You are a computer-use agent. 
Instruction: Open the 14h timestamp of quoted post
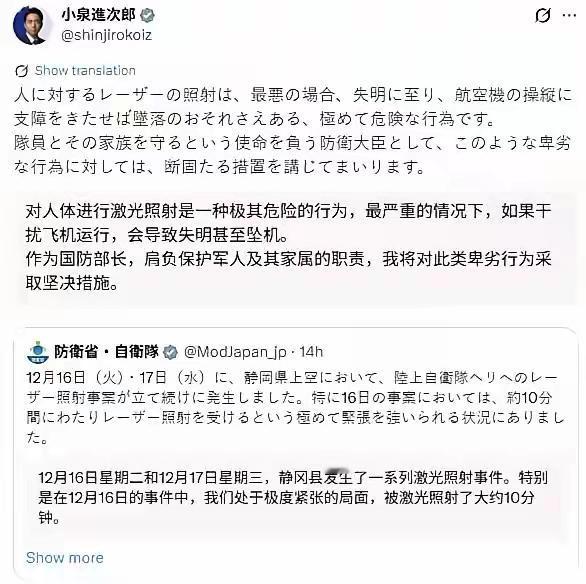pos(311,352)
